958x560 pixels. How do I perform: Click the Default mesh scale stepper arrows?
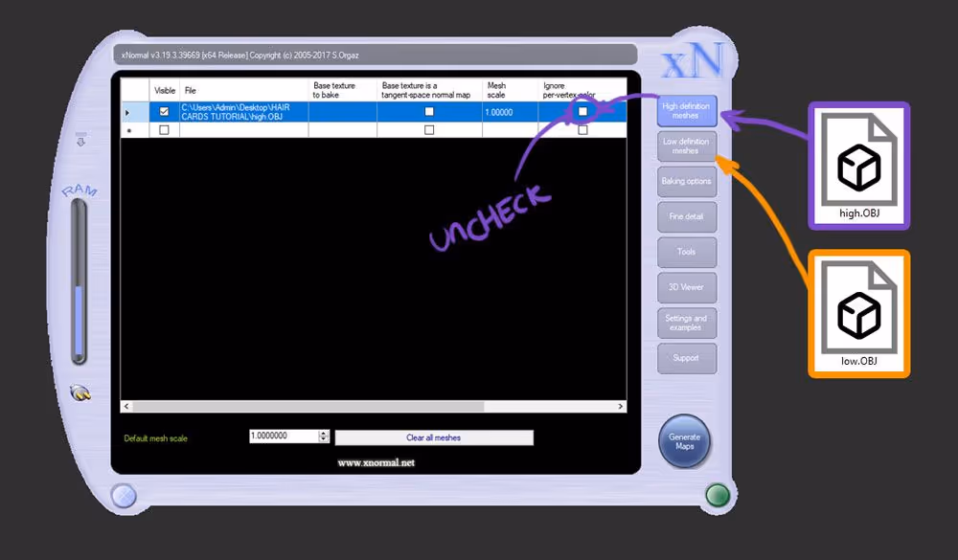tap(324, 436)
